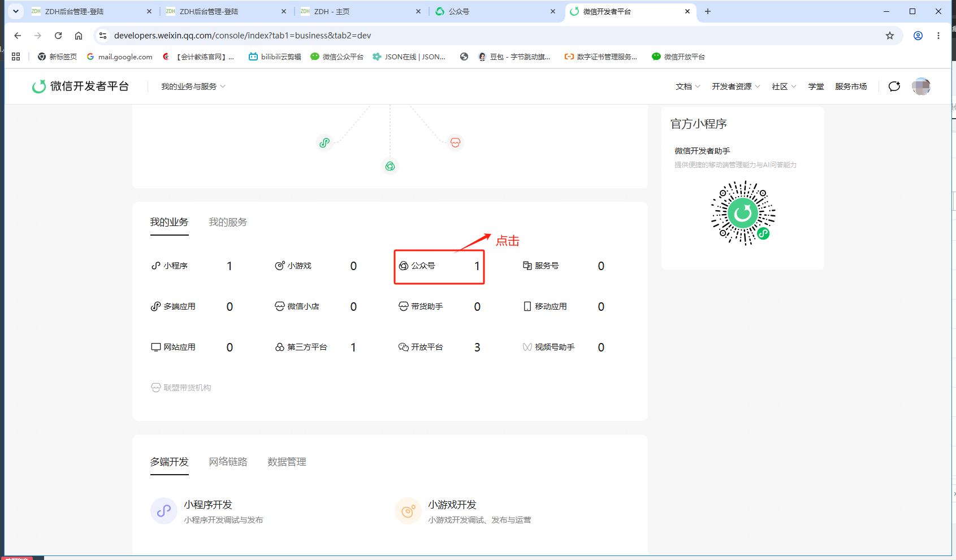The height and width of the screenshot is (560, 956).
Task: Click the 网站应用 monitor icon
Action: (x=156, y=347)
